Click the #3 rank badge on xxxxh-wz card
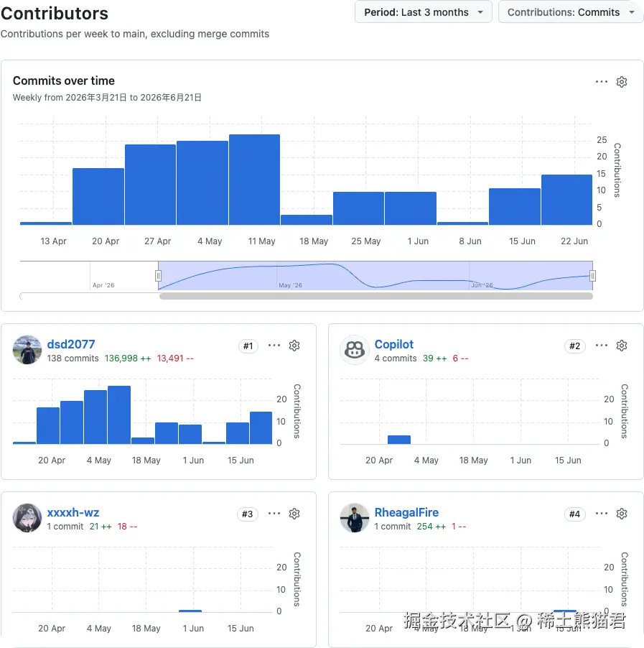 tap(248, 514)
